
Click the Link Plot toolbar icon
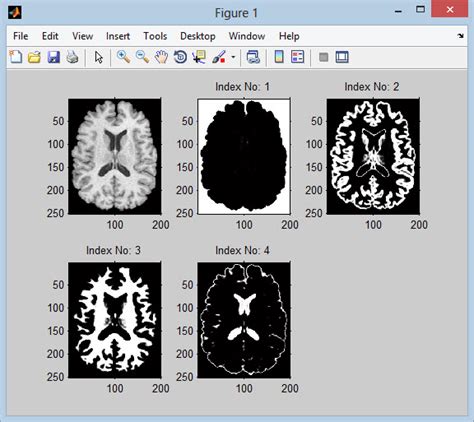point(253,57)
